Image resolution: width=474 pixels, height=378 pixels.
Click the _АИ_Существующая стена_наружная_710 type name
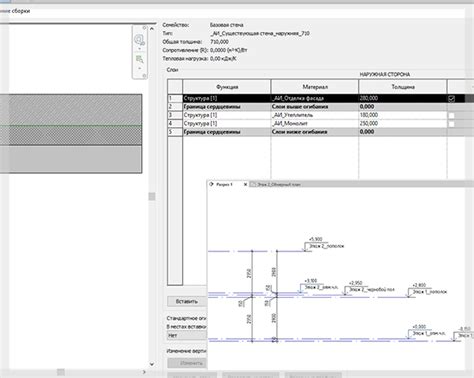(x=260, y=33)
